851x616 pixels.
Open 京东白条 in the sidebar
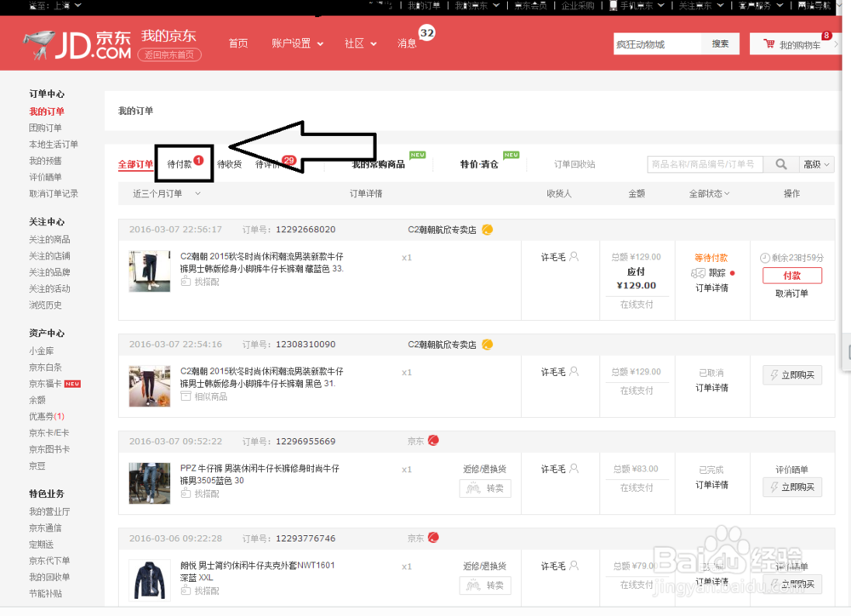[45, 368]
